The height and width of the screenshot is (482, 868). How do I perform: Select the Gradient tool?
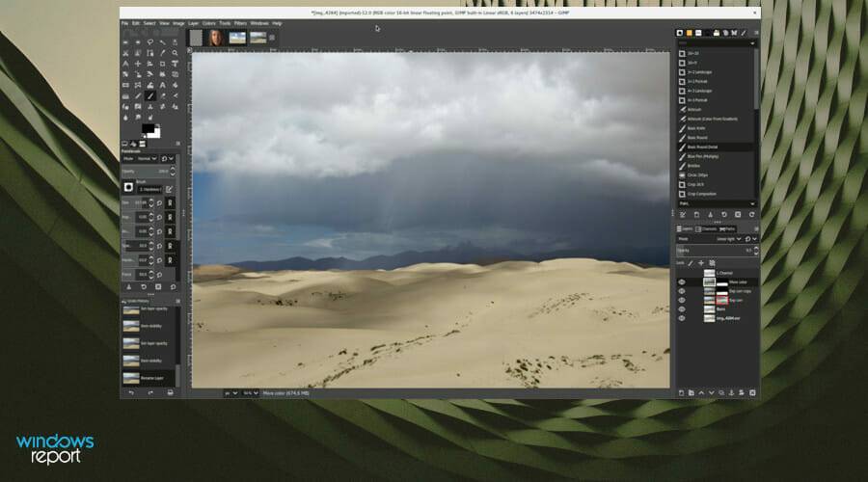pyautogui.click(x=125, y=95)
